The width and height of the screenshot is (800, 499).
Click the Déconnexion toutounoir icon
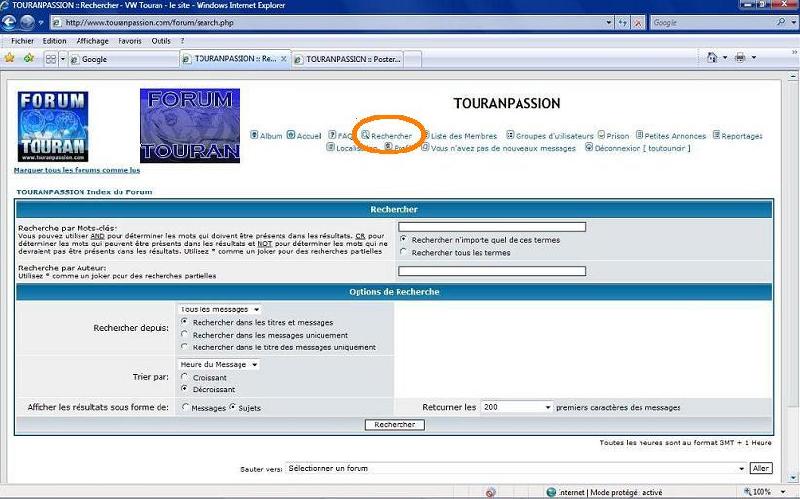click(589, 147)
